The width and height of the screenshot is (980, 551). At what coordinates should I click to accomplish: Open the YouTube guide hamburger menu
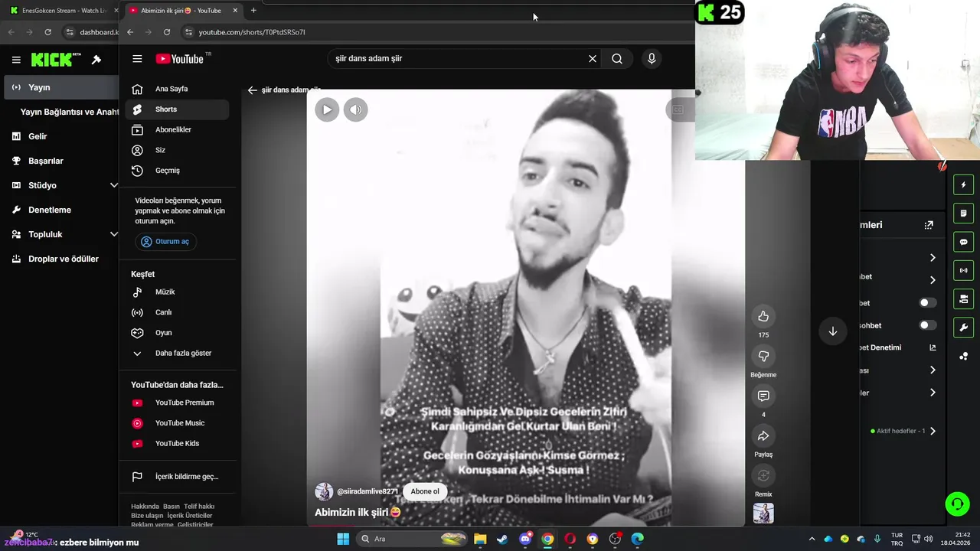137,59
